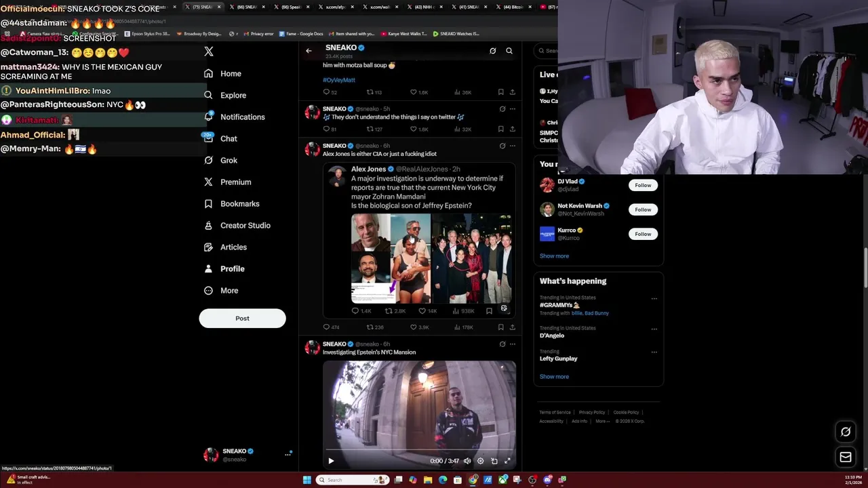Show more under who to follow
The image size is (868, 488).
pos(554,256)
